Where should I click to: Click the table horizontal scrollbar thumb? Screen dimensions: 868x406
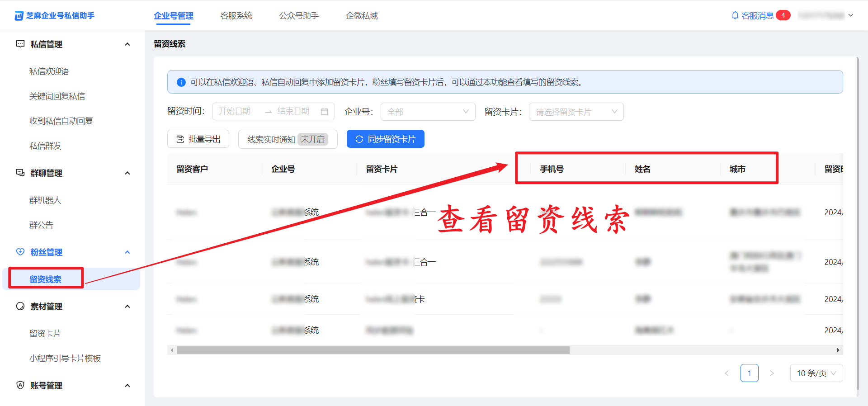pos(373,350)
